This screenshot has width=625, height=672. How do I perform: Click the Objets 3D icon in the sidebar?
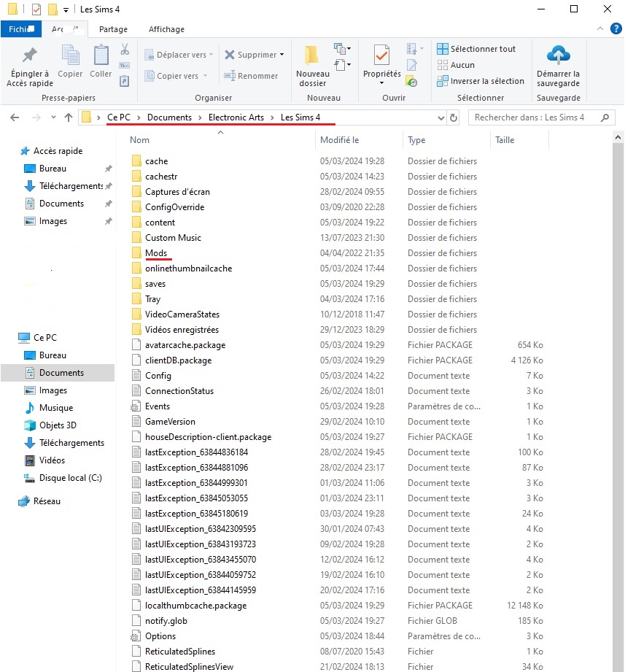coord(30,425)
